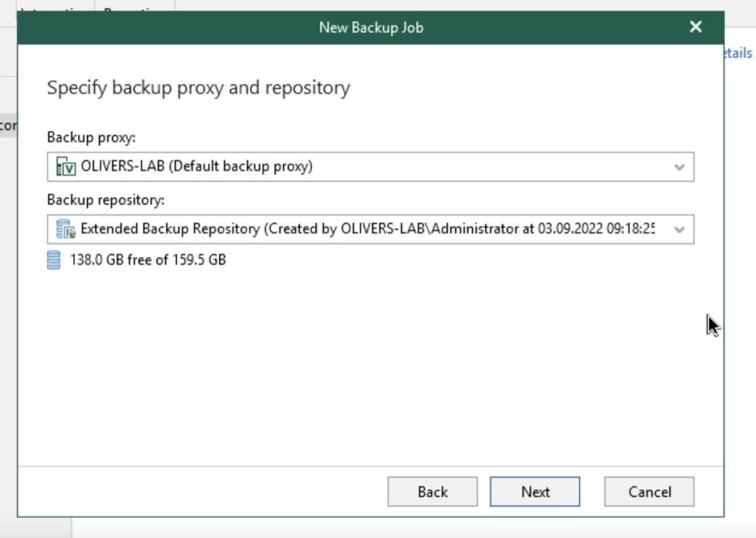
Task: Click the storage disk icon beside free space
Action: [x=54, y=260]
